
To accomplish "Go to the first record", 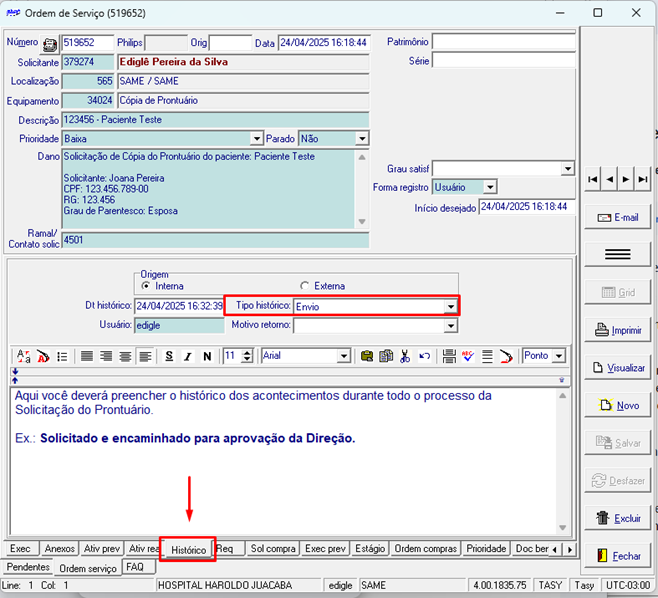I will (x=593, y=179).
